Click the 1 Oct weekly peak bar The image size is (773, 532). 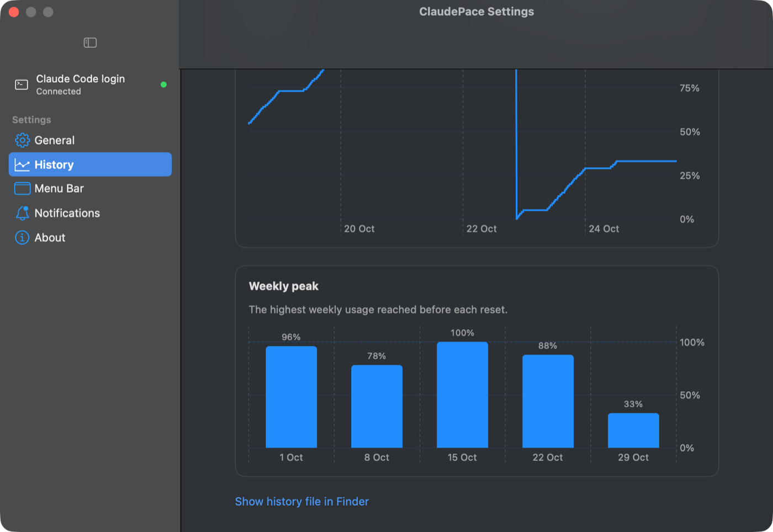(x=291, y=397)
